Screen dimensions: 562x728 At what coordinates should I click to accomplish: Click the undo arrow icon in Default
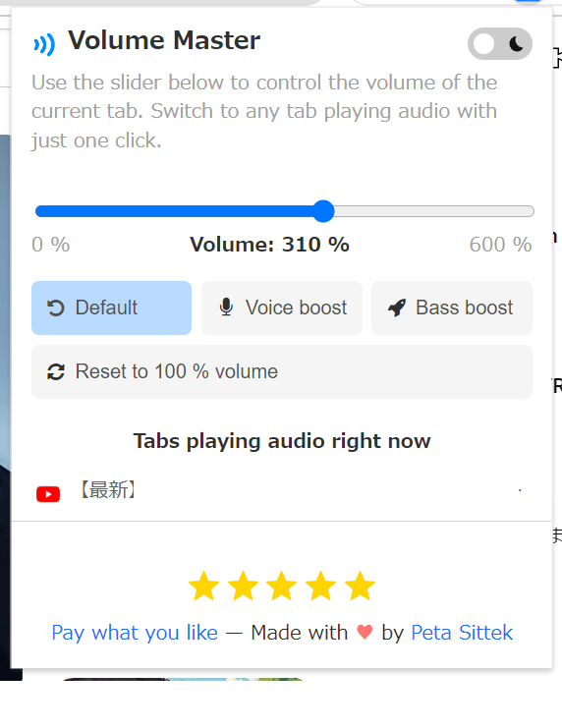pyautogui.click(x=56, y=308)
